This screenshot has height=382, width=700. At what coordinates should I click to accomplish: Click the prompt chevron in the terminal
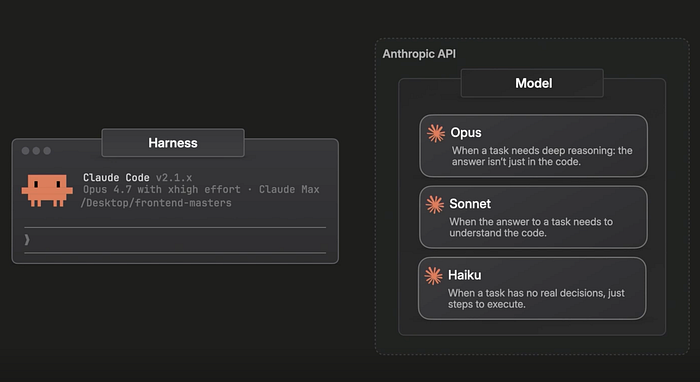coord(27,240)
